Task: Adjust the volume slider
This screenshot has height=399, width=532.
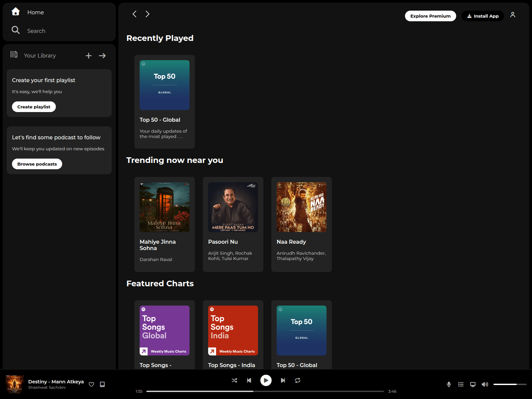Action: tap(510, 384)
